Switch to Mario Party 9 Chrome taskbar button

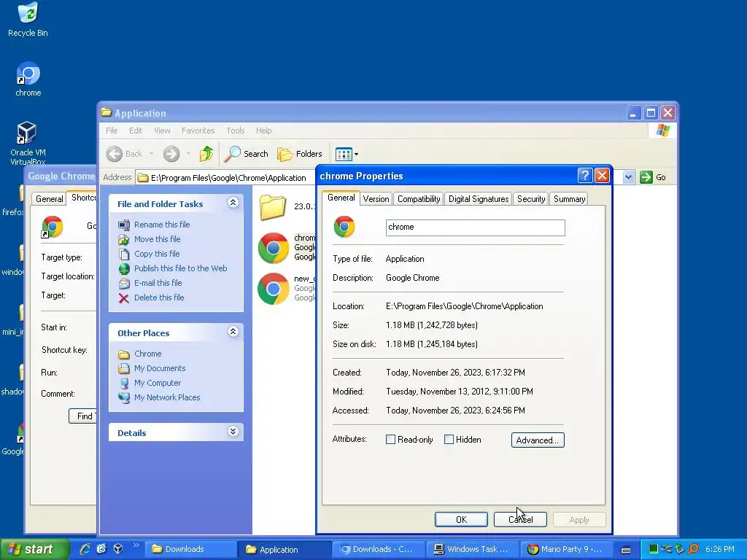(565, 550)
